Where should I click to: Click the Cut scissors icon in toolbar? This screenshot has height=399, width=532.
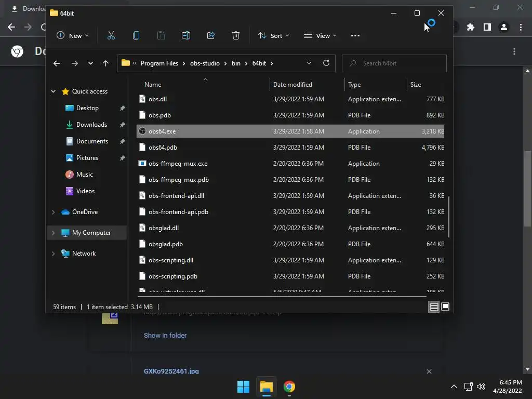111,35
